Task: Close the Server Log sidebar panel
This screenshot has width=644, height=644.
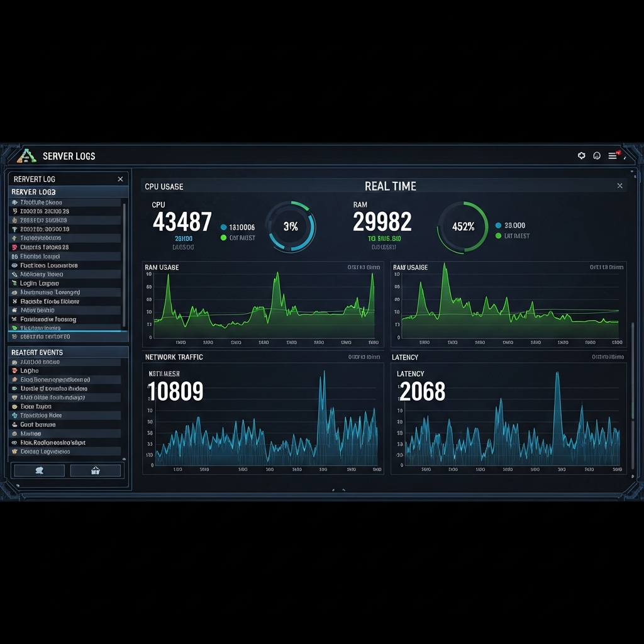Action: (120, 179)
